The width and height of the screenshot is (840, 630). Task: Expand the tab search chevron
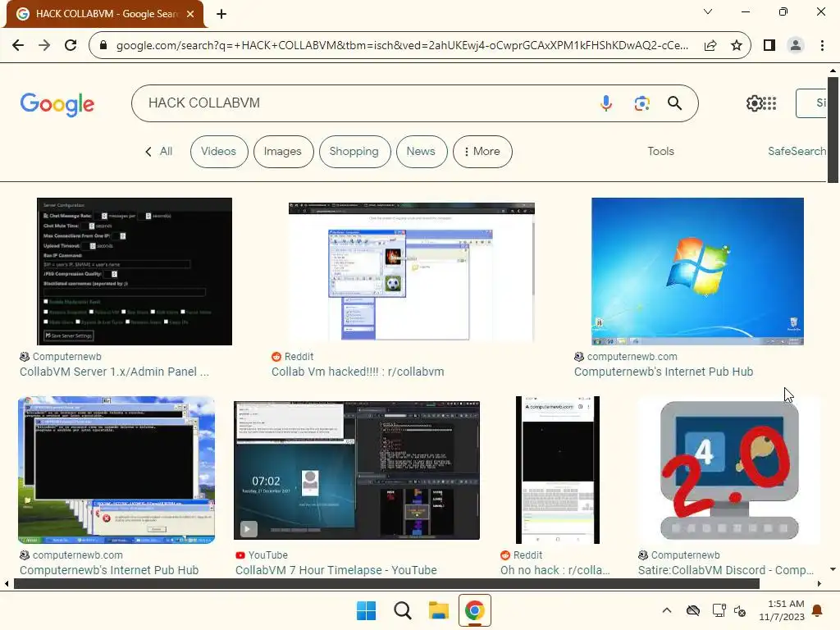tap(708, 11)
